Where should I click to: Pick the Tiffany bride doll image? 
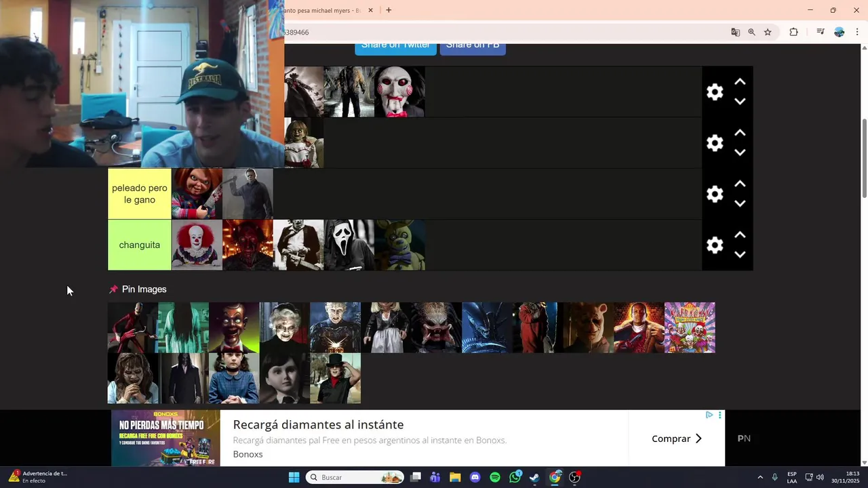click(x=386, y=327)
